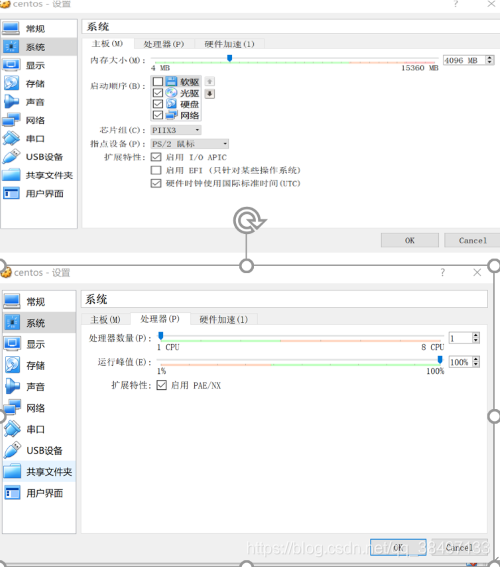Open 用户界面 icon in the lower settings window
The height and width of the screenshot is (567, 500).
pyautogui.click(x=12, y=493)
